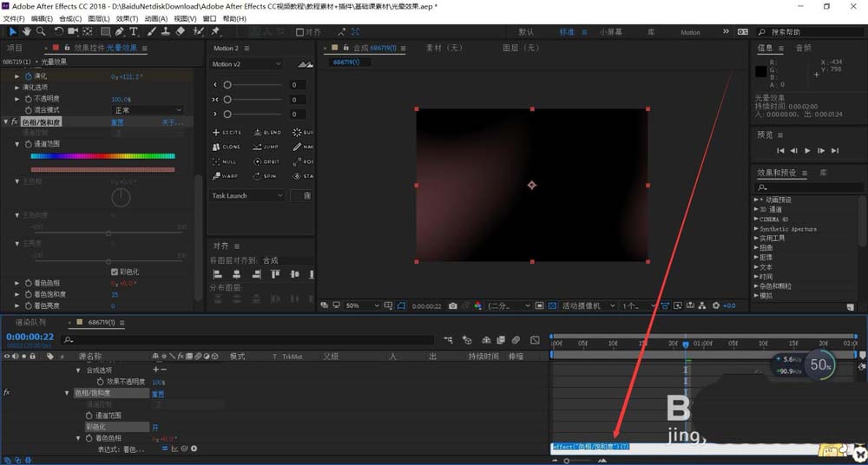Toggle the 对齐 snapping checkbox in toolbar
This screenshot has width=868, height=465.
click(x=299, y=32)
